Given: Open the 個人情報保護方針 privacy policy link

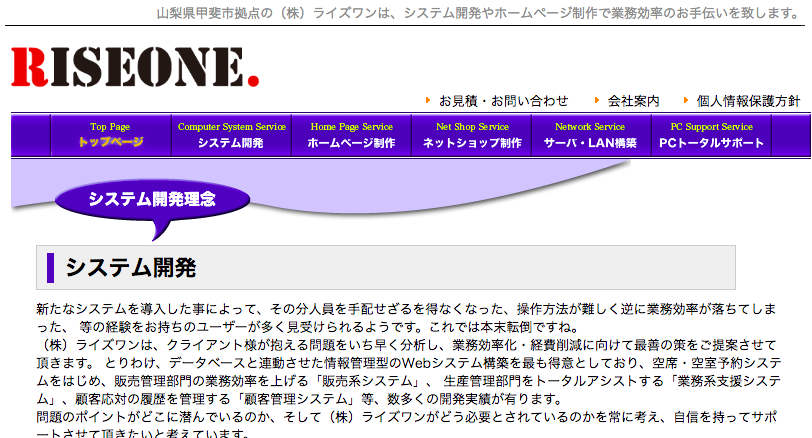Looking at the screenshot, I should pos(748,101).
